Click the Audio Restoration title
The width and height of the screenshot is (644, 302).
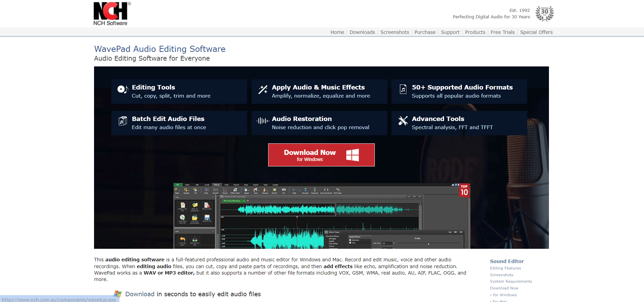click(301, 119)
